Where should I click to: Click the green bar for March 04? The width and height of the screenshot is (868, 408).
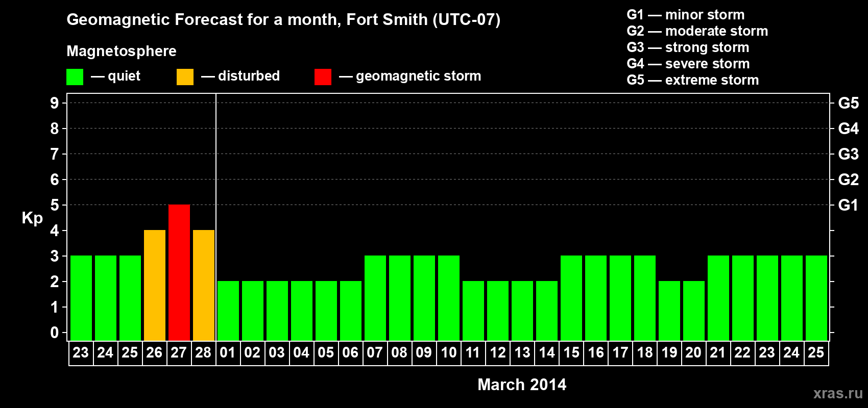[302, 311]
